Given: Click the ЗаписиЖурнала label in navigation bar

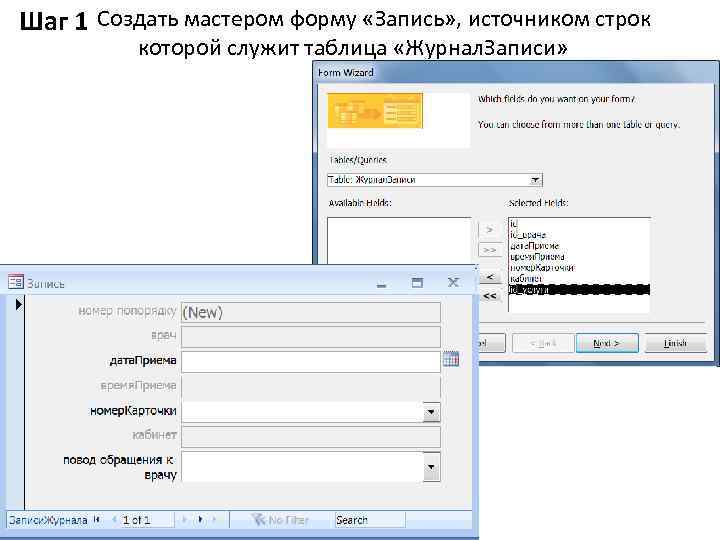Looking at the screenshot, I should (x=48, y=520).
